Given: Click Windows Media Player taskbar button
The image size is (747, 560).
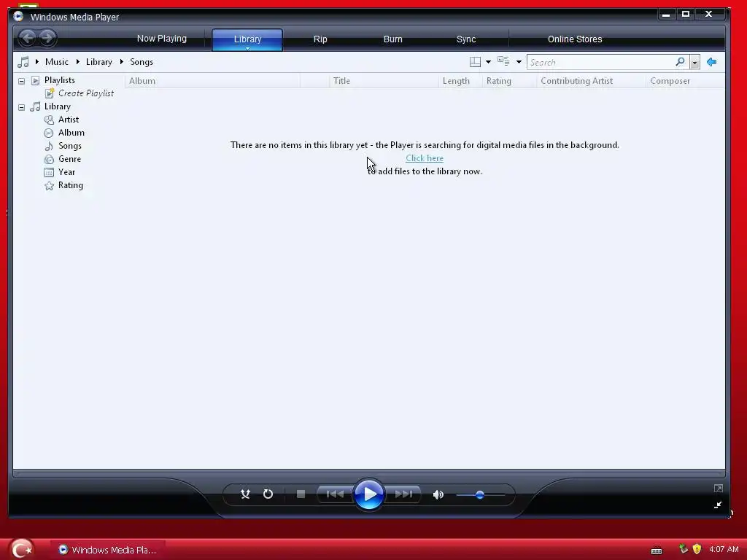Looking at the screenshot, I should coord(108,550).
